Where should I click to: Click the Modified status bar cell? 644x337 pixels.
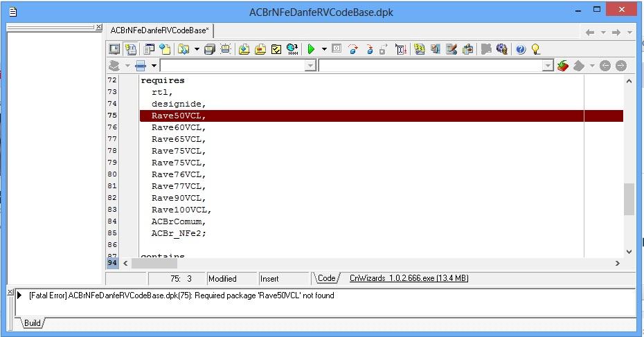point(232,279)
